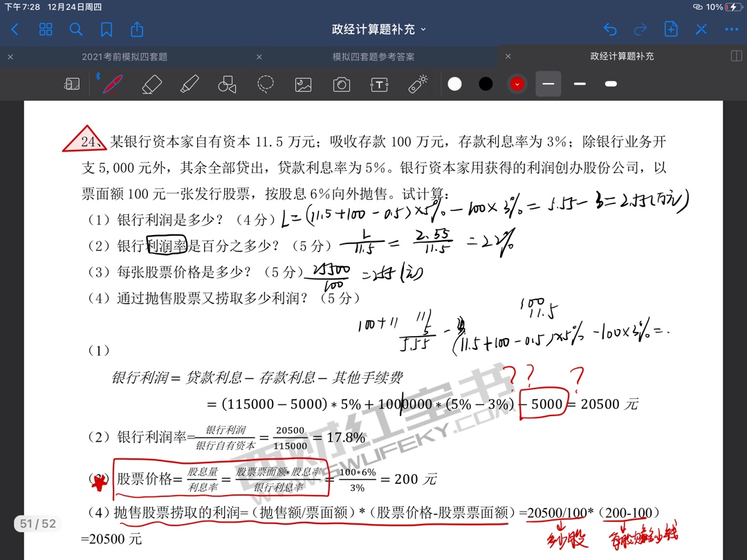
Task: Open the more options ellipsis menu
Action: [731, 30]
